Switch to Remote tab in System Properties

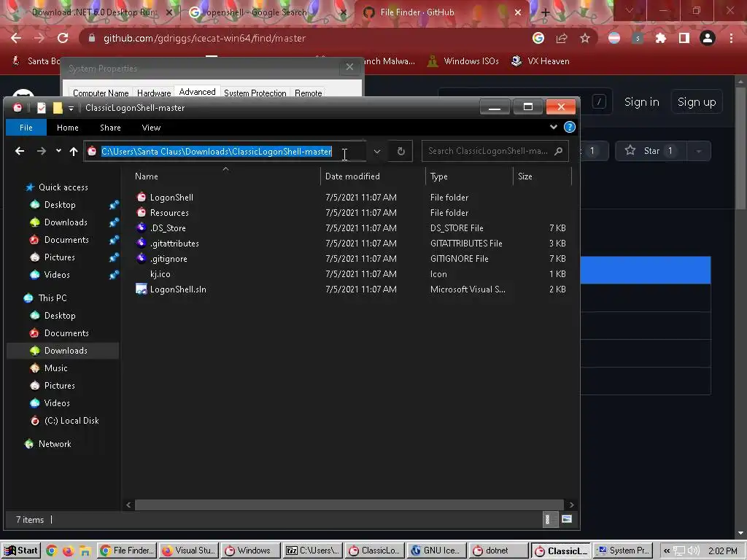coord(309,93)
